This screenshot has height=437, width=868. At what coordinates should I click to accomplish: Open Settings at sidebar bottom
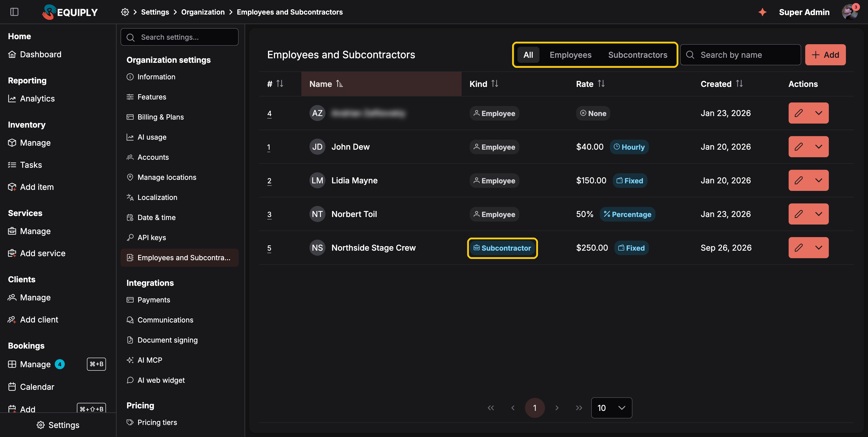58,425
